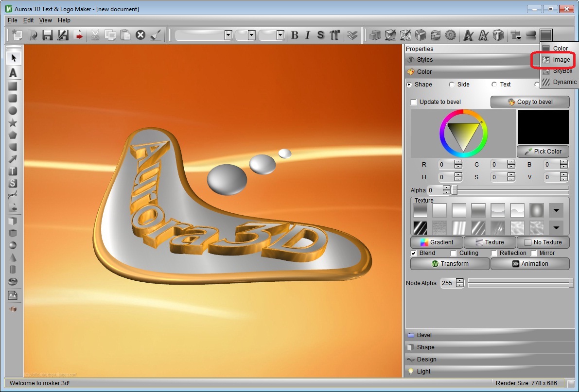579x392 pixels.
Task: Click the Paste clipboard icon
Action: [125, 35]
